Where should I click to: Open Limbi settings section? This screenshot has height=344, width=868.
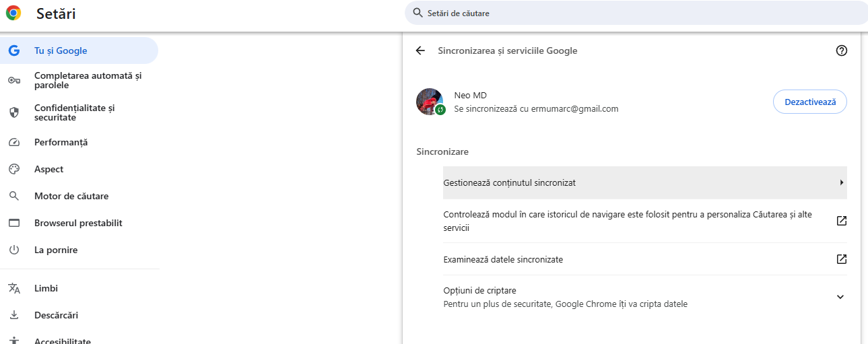pos(46,288)
